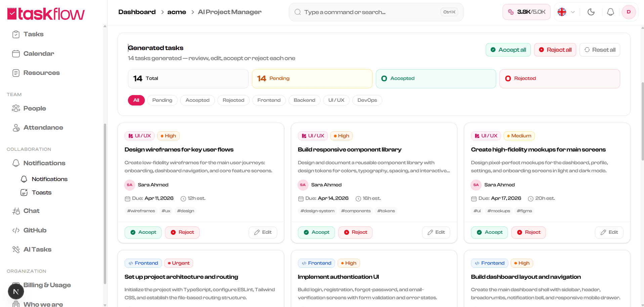Reject the high-fidelity mockups task
This screenshot has width=644, height=307.
pos(528,232)
